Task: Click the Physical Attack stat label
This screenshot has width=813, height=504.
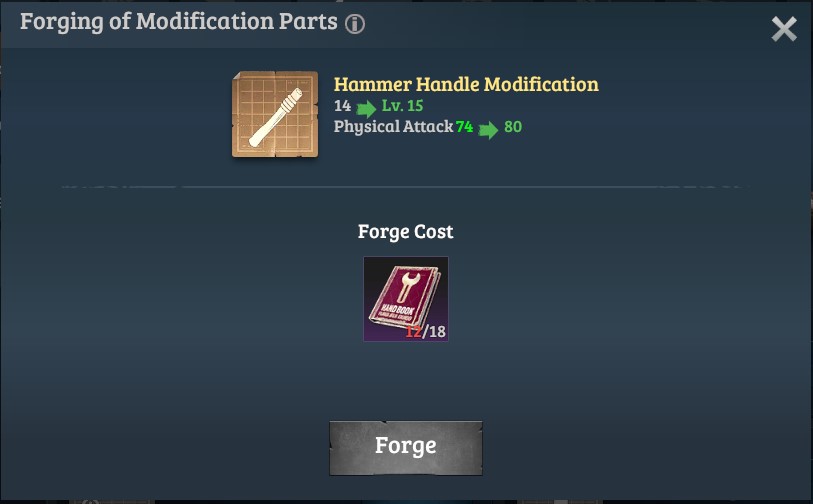Action: 394,127
